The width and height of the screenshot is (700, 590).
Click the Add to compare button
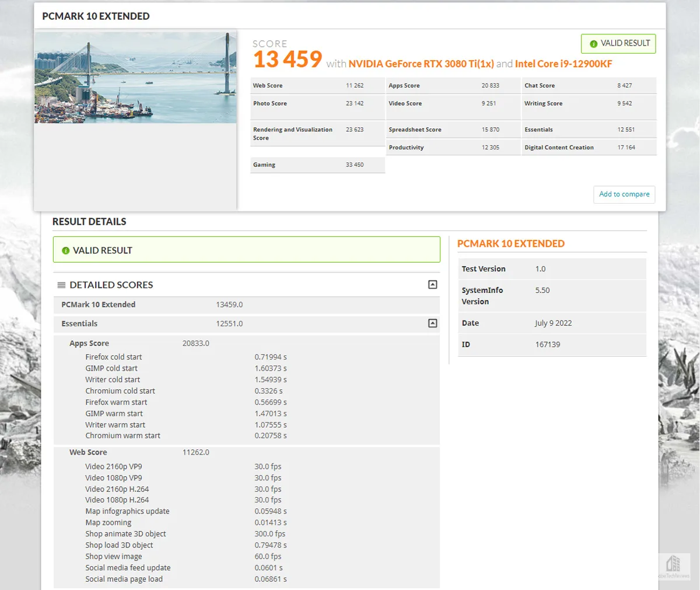pyautogui.click(x=624, y=194)
